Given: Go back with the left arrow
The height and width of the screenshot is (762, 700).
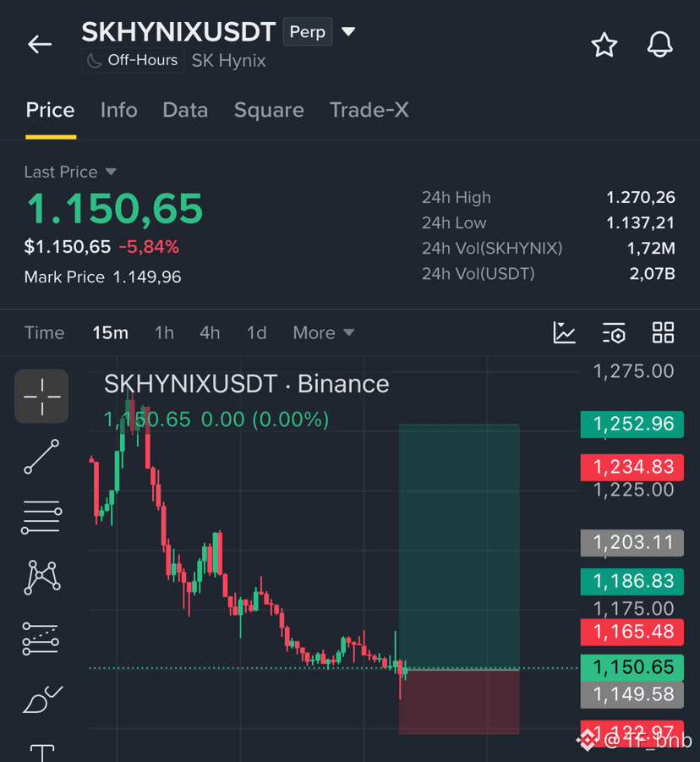Looking at the screenshot, I should coord(40,44).
